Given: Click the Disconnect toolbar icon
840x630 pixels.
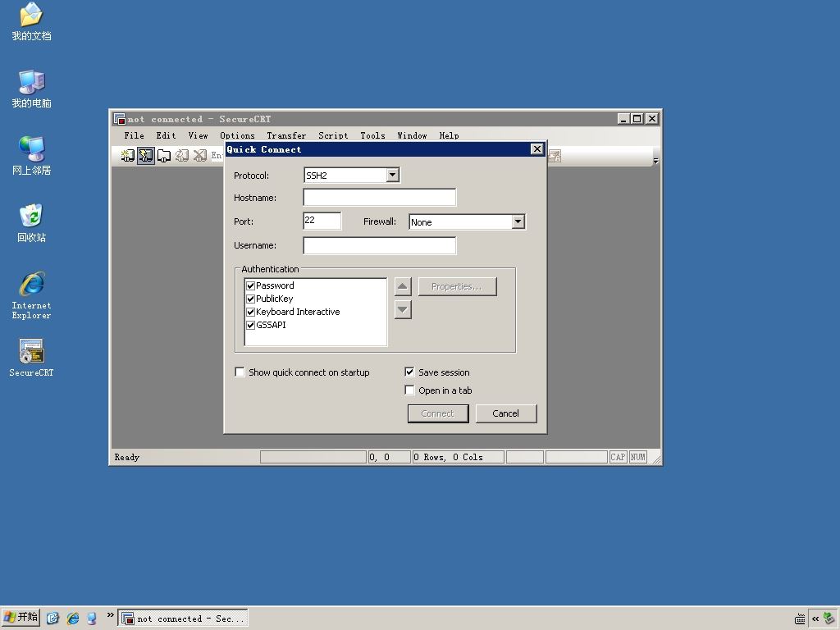Looking at the screenshot, I should click(200, 156).
